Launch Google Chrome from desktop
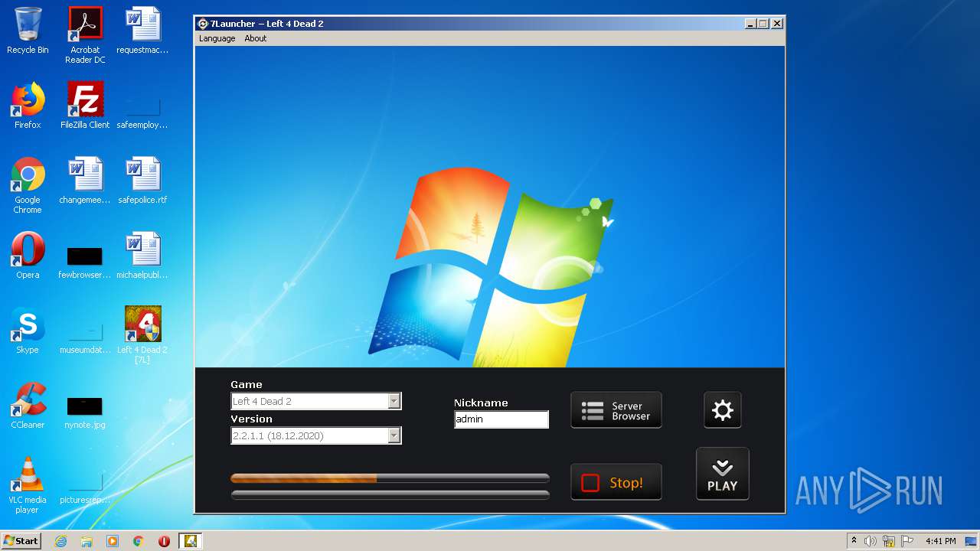Viewport: 980px width, 551px height. point(28,185)
